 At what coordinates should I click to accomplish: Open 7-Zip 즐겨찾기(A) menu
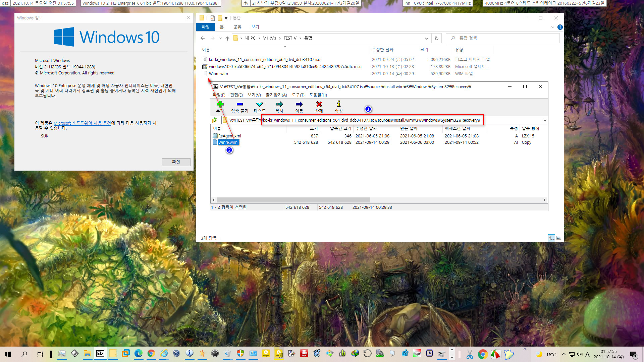[x=276, y=95]
